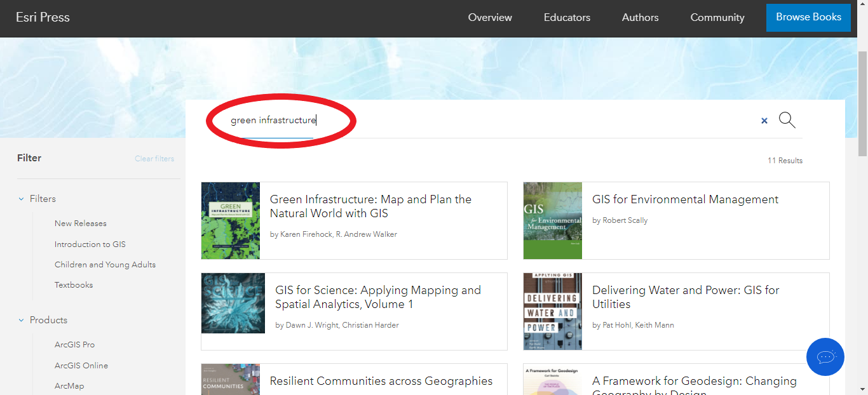Open A Framework for Geodesign title
The width and height of the screenshot is (868, 395).
point(695,386)
